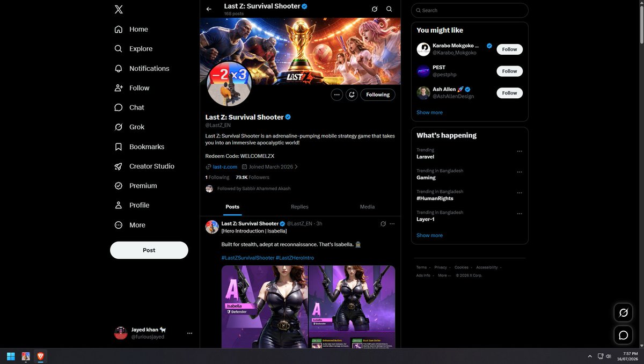Open Explore in the sidebar

(134, 49)
